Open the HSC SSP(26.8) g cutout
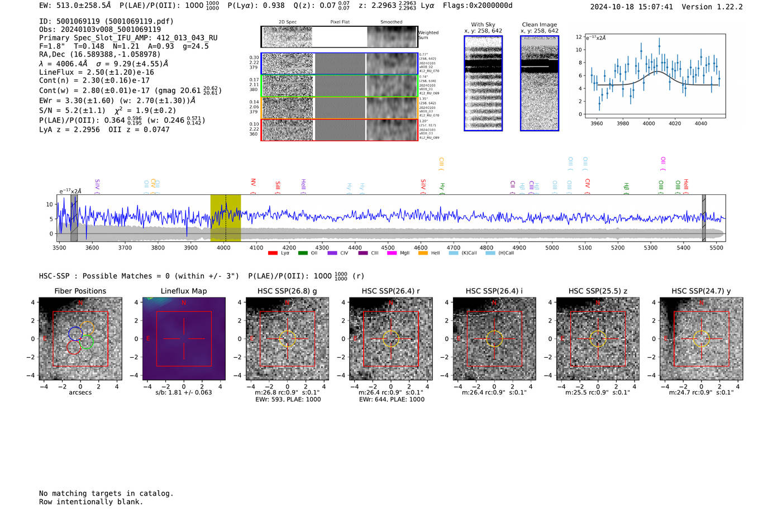 point(287,339)
